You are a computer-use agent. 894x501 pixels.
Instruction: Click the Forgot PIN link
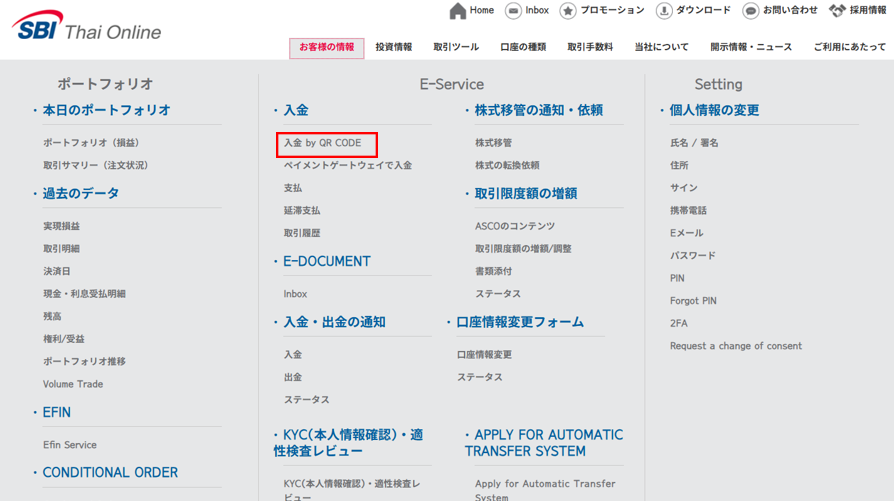click(693, 301)
